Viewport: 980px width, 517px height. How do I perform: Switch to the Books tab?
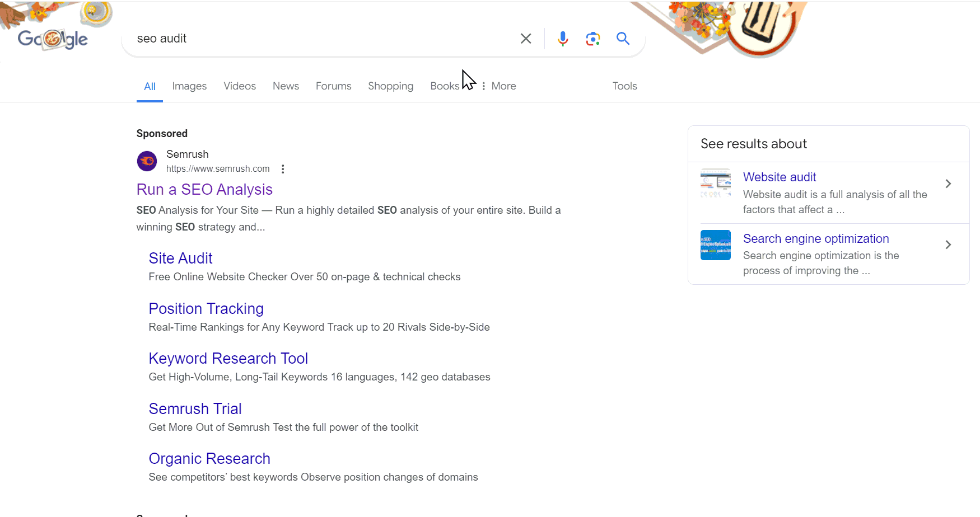click(x=445, y=86)
